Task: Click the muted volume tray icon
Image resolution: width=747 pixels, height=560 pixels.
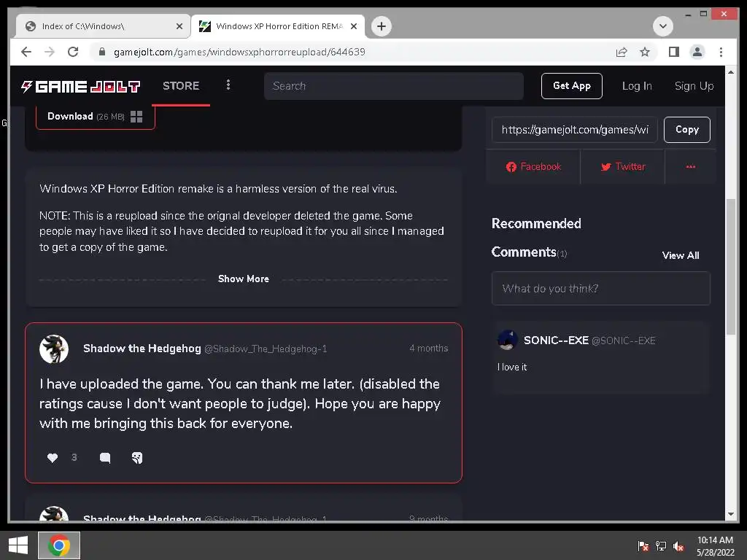Action: (678, 546)
